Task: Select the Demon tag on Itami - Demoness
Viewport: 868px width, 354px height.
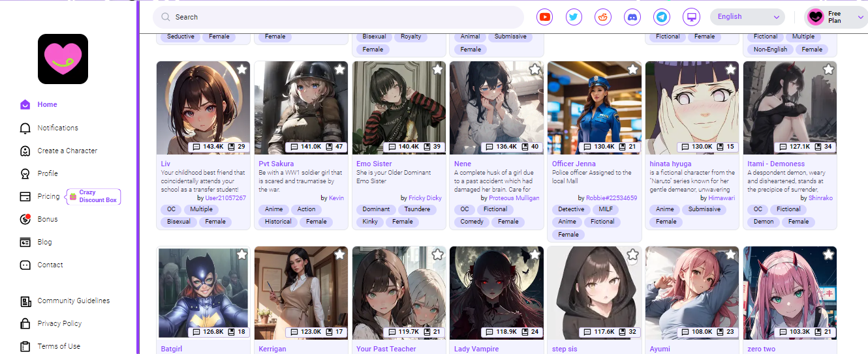Action: [764, 222]
